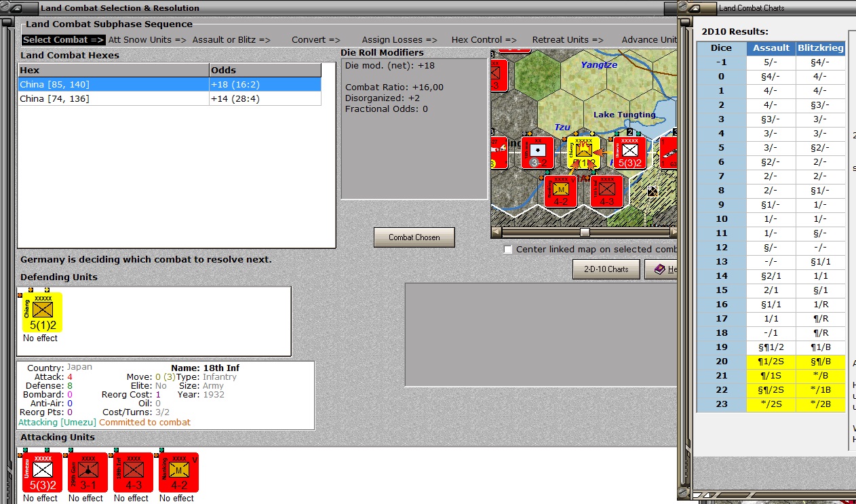Select the Assault or Blitz subphase step
This screenshot has width=856, height=504.
pos(231,40)
